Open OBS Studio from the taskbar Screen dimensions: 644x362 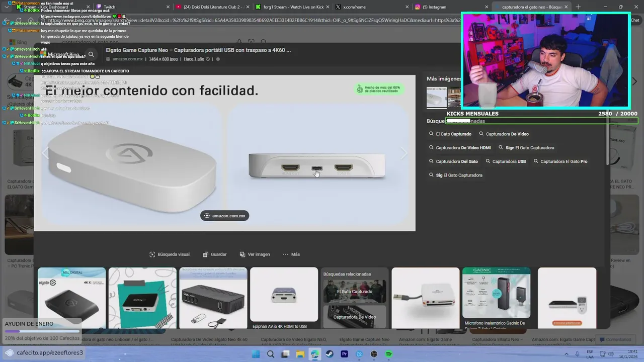coord(374,354)
